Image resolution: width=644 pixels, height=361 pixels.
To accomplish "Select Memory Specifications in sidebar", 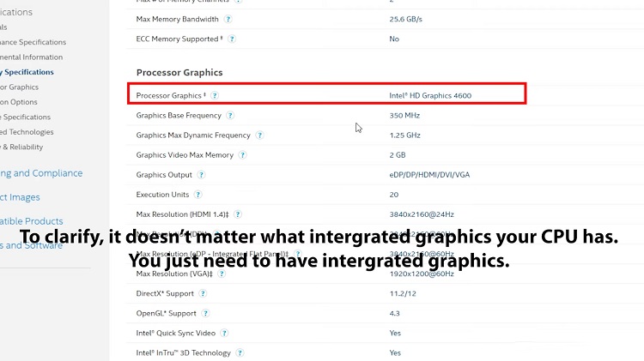I will click(x=27, y=72).
